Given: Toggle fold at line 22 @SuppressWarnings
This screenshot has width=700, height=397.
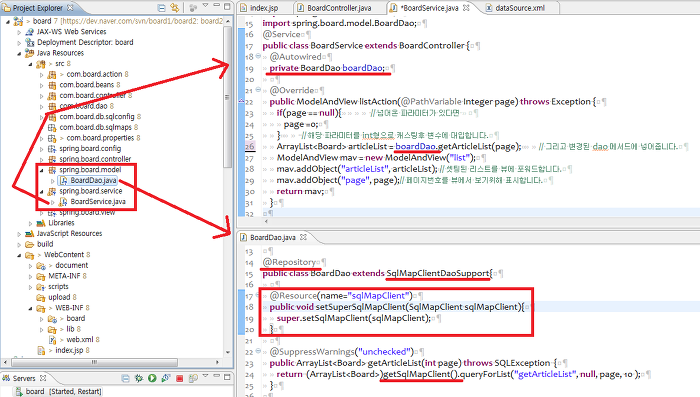Looking at the screenshot, I should [x=258, y=351].
